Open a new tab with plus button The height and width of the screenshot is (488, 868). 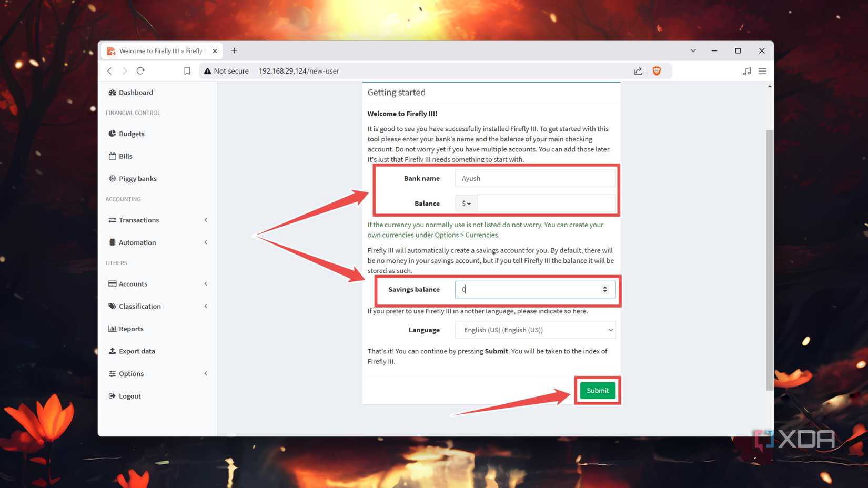(x=235, y=50)
